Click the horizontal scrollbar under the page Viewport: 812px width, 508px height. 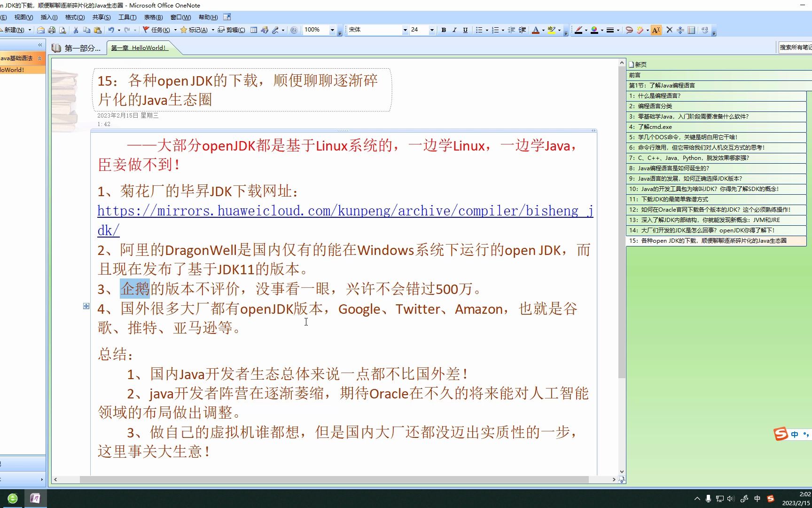pos(334,480)
